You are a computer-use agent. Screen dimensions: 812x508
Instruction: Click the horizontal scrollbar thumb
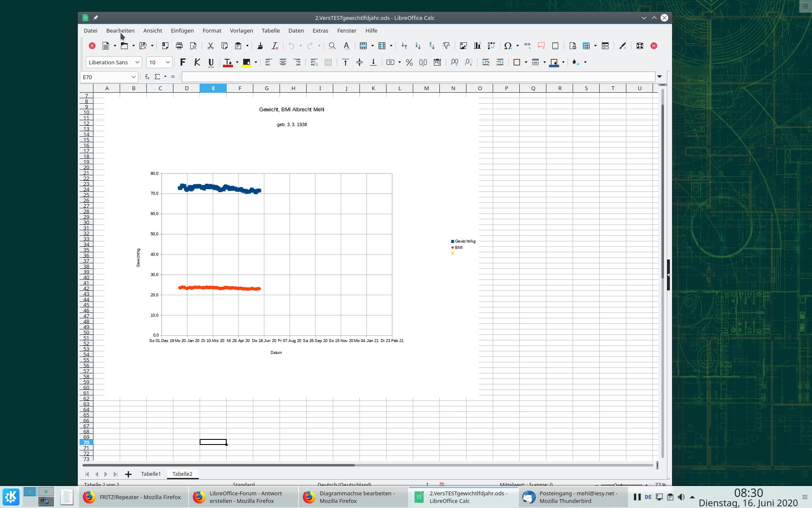(x=219, y=465)
